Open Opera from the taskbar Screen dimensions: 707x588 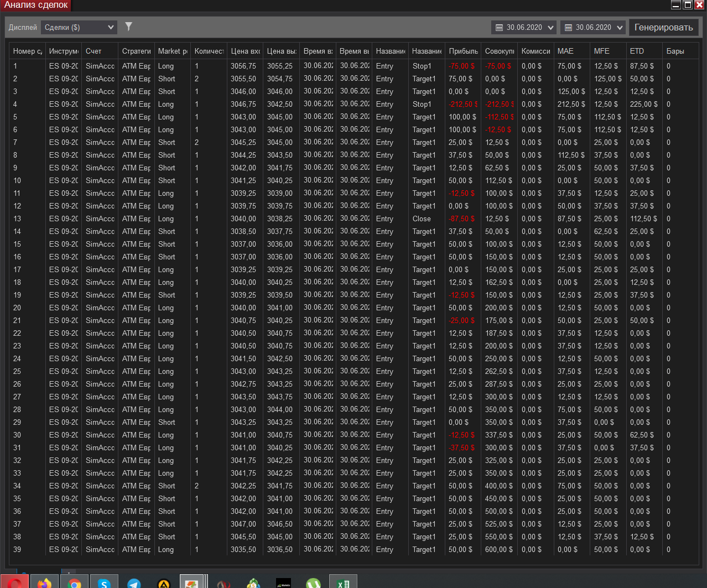point(15,582)
